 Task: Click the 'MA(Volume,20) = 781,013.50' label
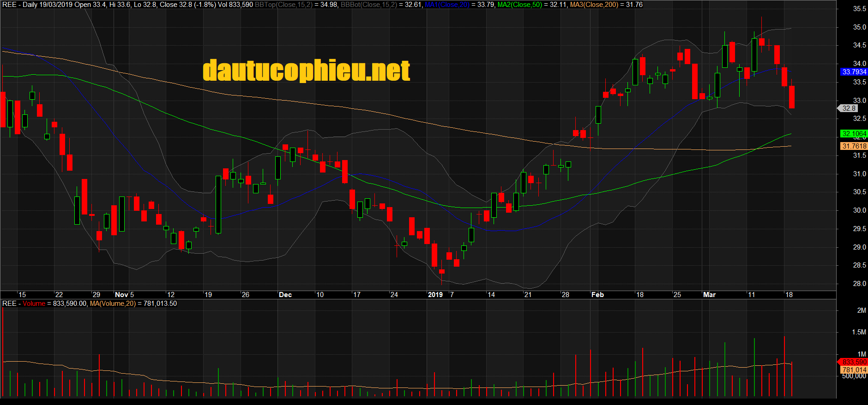coord(133,304)
